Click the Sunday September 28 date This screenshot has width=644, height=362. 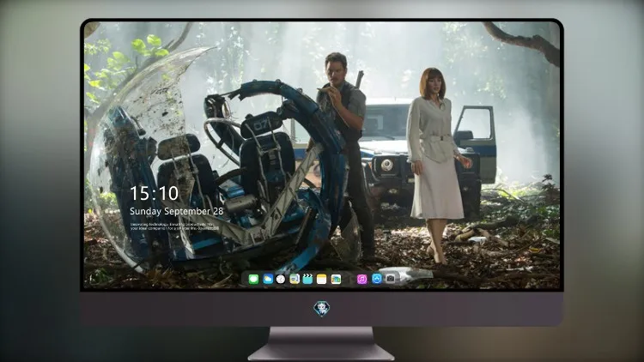click(177, 211)
